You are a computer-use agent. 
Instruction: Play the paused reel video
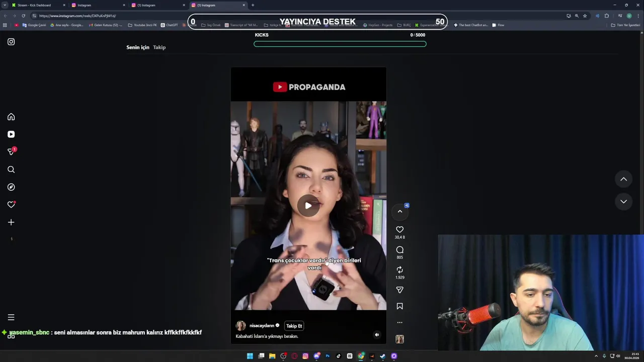pos(308,205)
